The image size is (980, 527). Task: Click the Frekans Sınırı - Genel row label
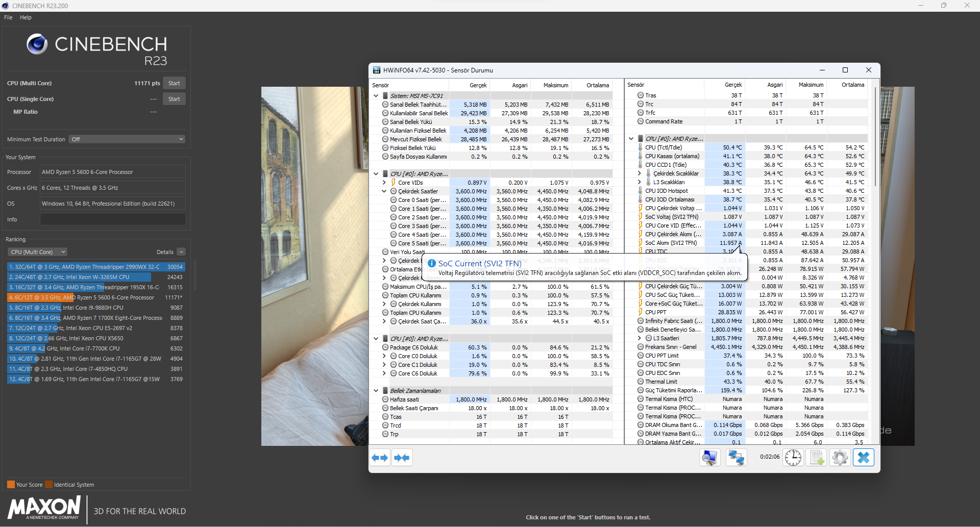[x=671, y=347]
